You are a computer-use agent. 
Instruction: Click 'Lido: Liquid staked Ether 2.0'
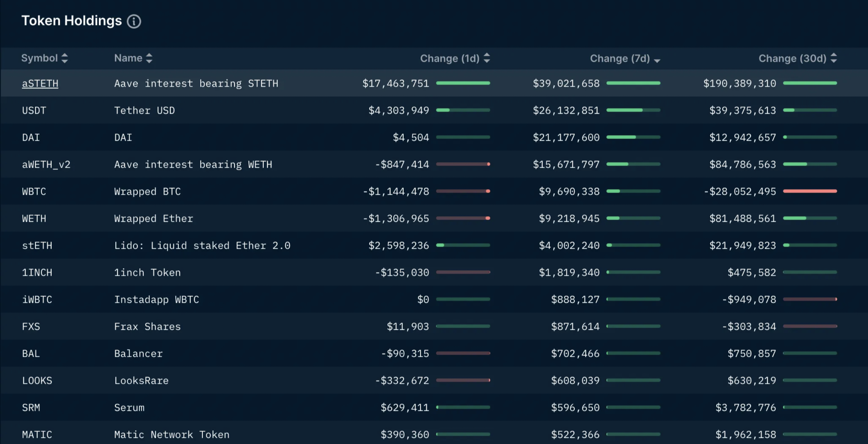coord(202,246)
